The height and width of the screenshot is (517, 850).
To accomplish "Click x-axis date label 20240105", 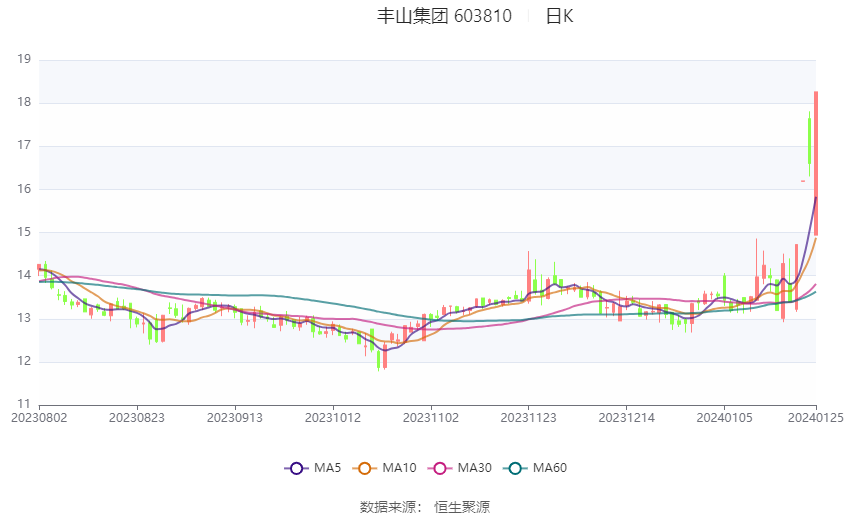I will pyautogui.click(x=725, y=418).
